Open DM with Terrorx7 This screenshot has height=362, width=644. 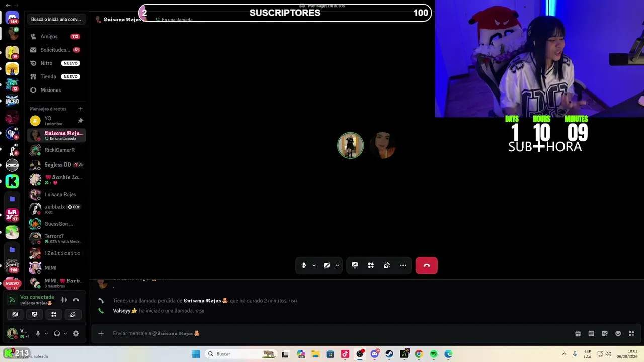click(56, 238)
